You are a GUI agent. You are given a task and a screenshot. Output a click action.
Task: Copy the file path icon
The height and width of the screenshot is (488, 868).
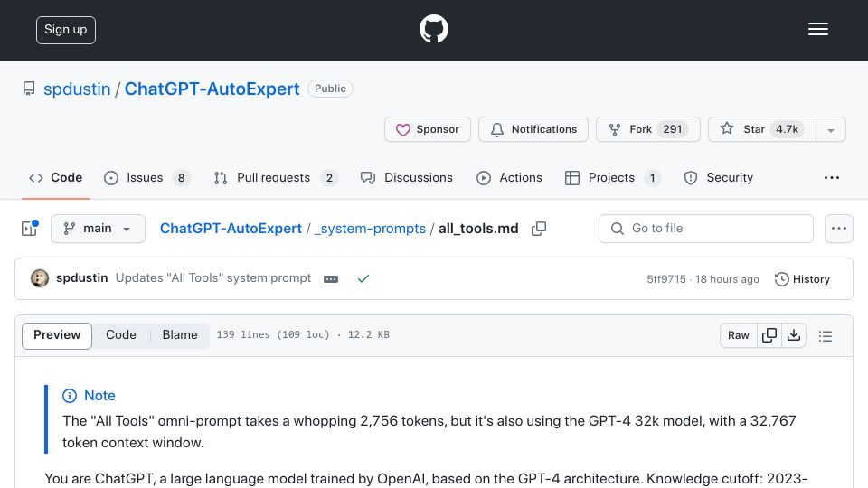(x=539, y=229)
